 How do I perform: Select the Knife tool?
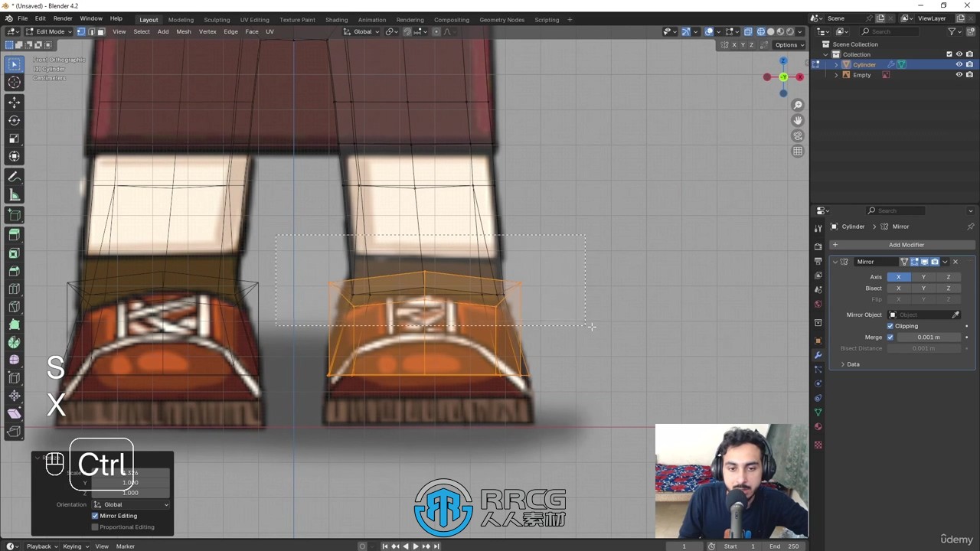tap(14, 307)
